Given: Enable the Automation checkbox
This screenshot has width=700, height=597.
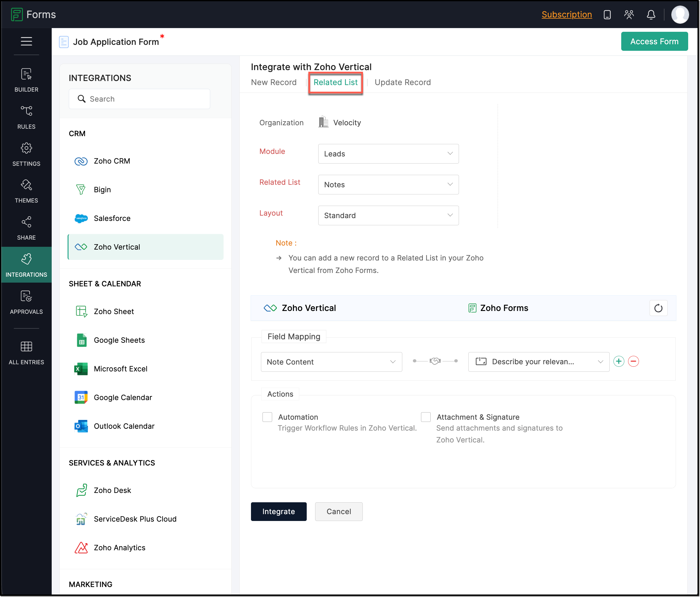Looking at the screenshot, I should tap(267, 417).
